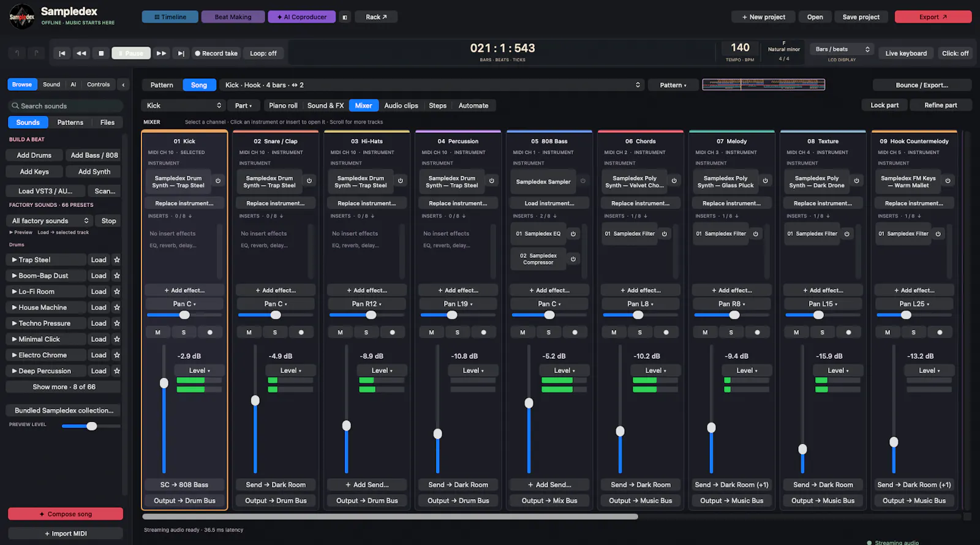Toggle the Click: off metronome button
The image size is (980, 545).
[955, 53]
